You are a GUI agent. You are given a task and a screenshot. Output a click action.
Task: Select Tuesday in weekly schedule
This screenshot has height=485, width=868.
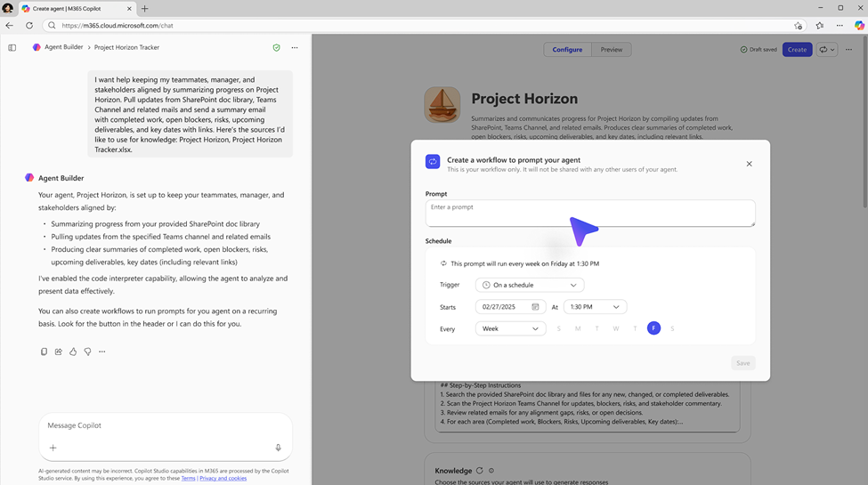click(596, 329)
